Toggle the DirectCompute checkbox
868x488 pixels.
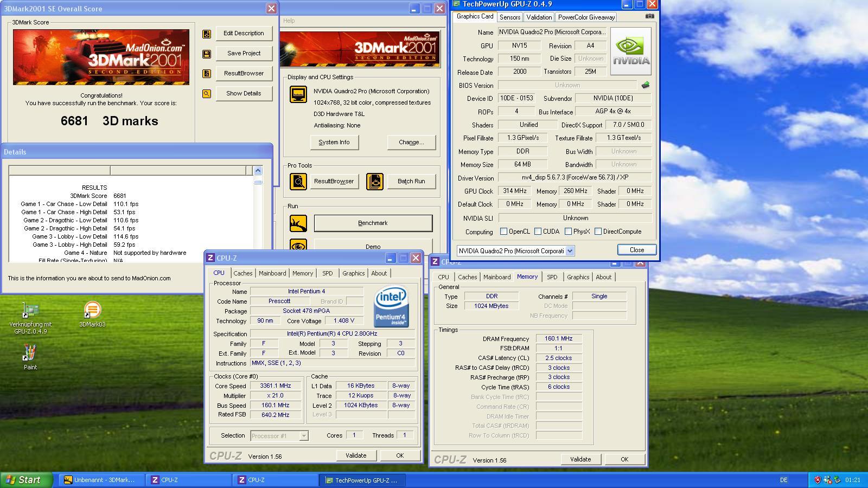coord(598,232)
